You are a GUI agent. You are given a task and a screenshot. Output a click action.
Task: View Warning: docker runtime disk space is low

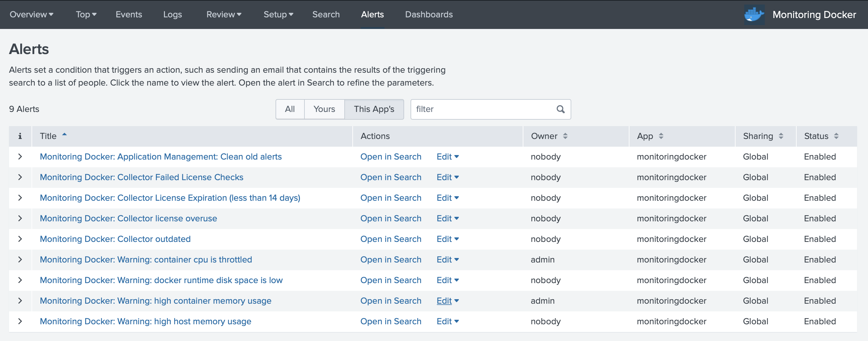click(x=161, y=280)
